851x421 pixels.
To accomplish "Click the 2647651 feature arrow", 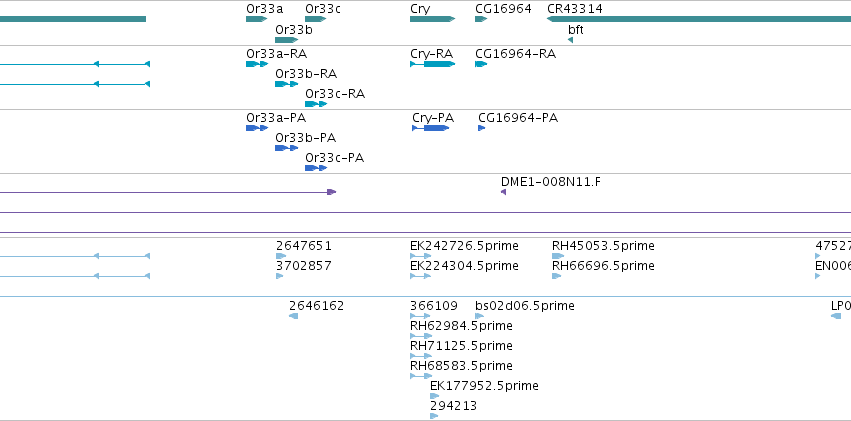I will pos(281,256).
